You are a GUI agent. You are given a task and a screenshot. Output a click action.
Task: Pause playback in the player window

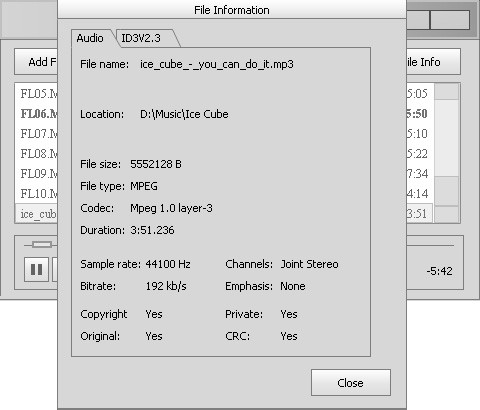tap(36, 269)
